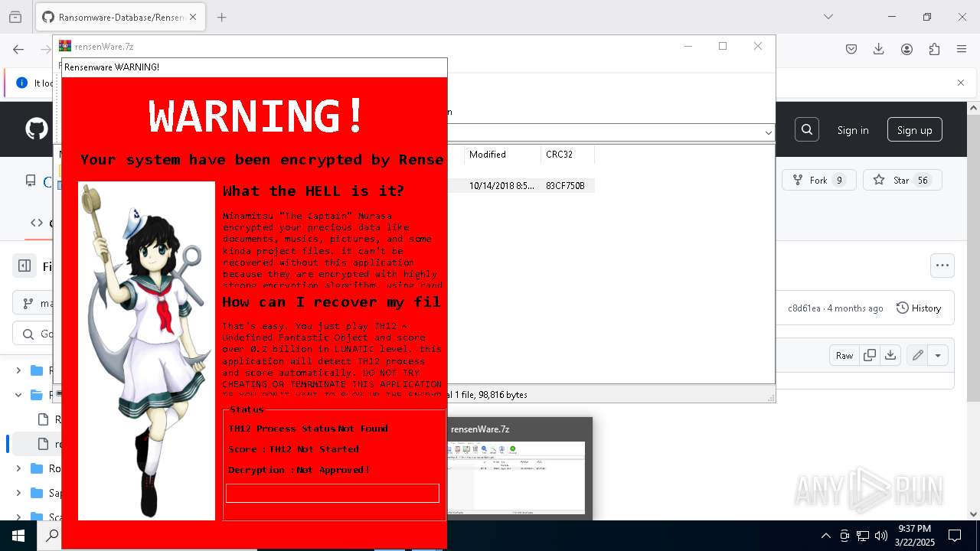Screen dimensions: 980x551
Task: Download raw file icon
Action: [890, 355]
